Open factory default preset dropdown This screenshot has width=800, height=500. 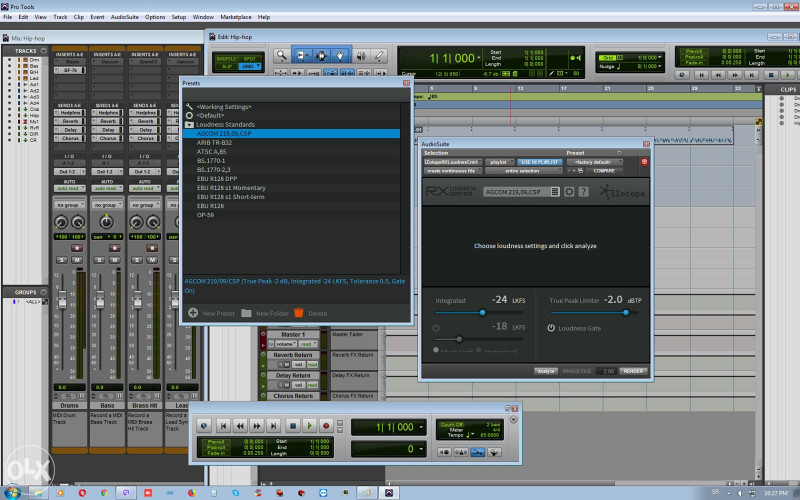point(594,162)
